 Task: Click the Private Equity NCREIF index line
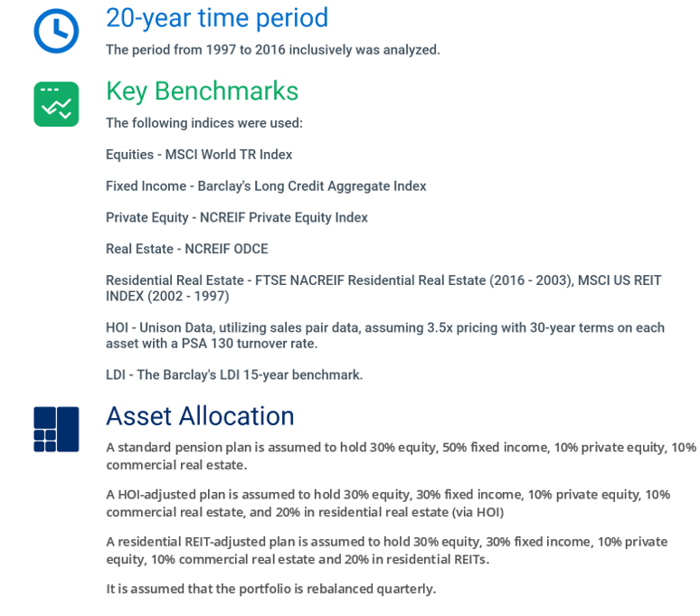237,217
